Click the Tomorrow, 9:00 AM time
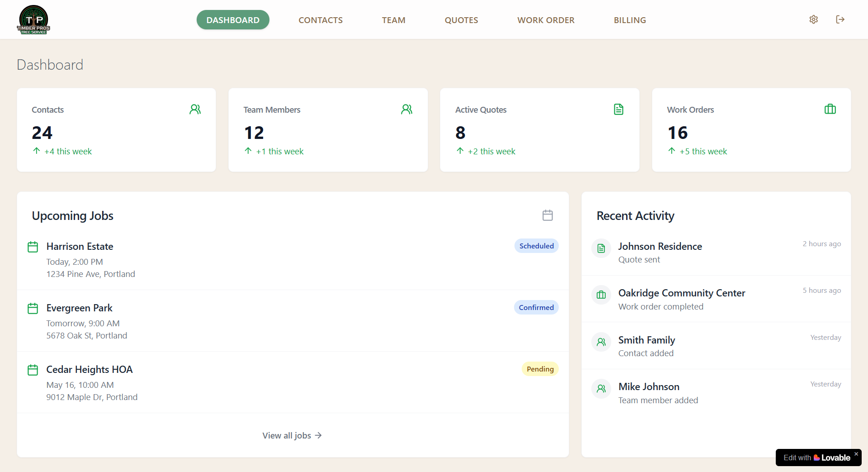The image size is (868, 472). pos(83,324)
